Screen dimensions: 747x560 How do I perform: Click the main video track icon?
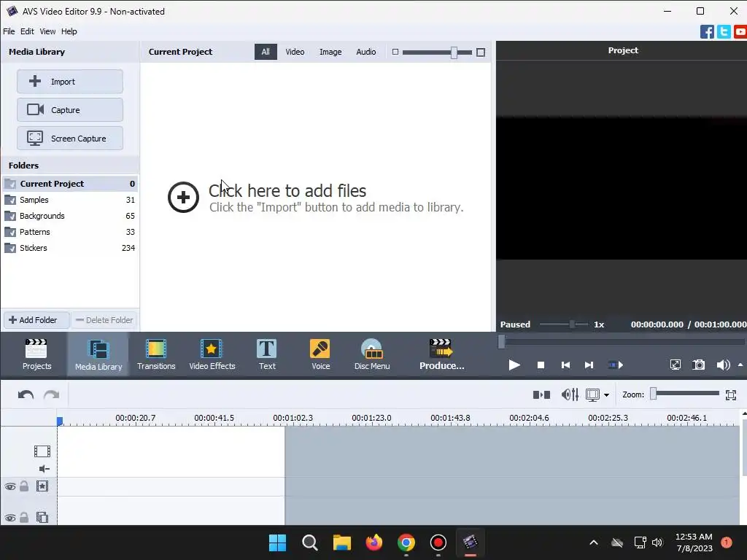tap(42, 451)
